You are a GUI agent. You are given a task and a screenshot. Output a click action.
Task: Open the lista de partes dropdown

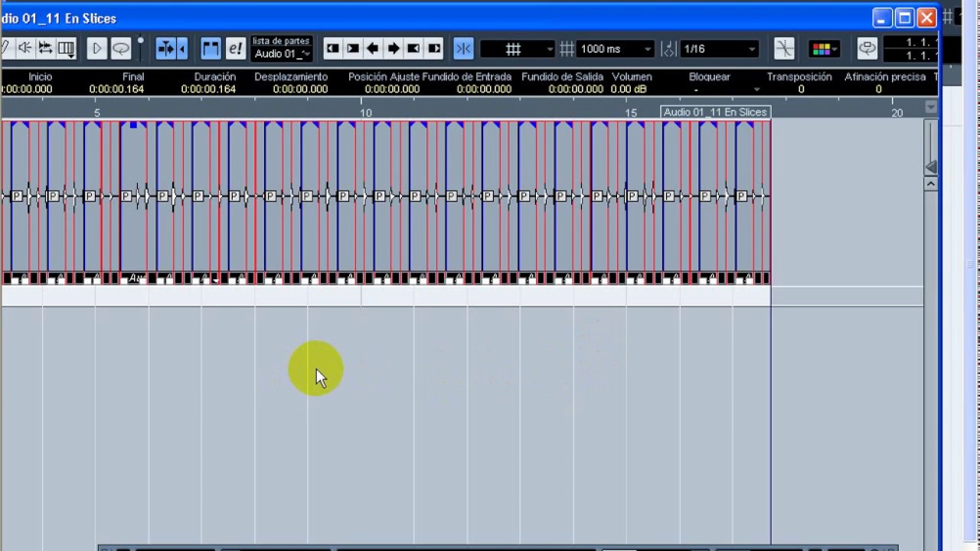click(283, 54)
